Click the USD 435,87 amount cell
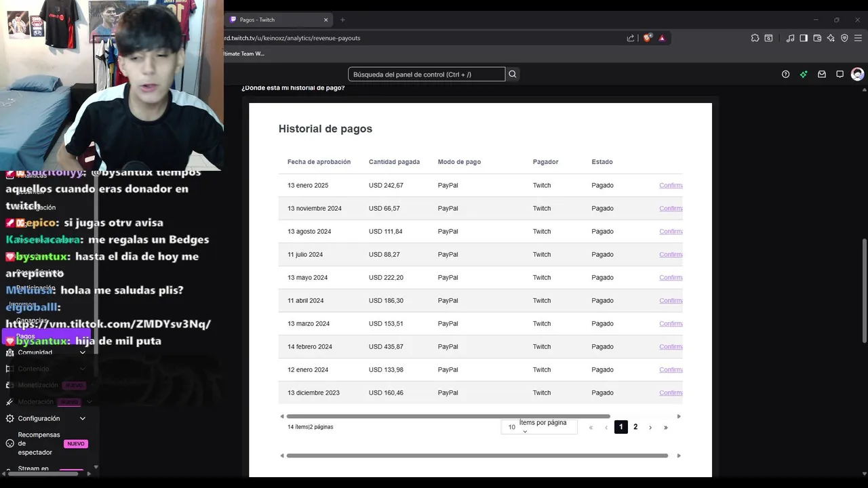The image size is (868, 488). coord(386,346)
